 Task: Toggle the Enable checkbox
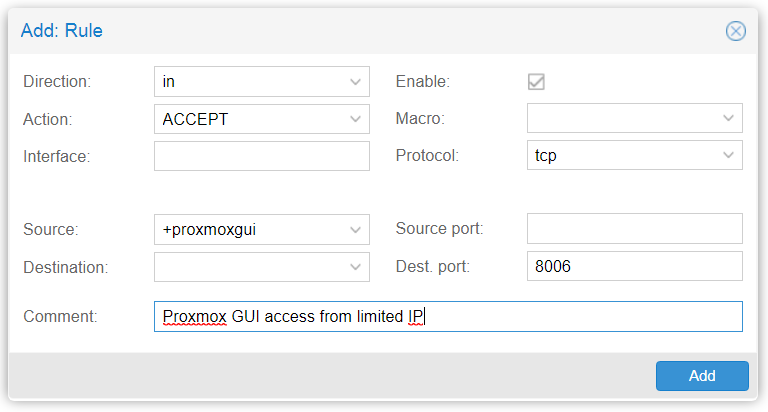click(x=536, y=81)
